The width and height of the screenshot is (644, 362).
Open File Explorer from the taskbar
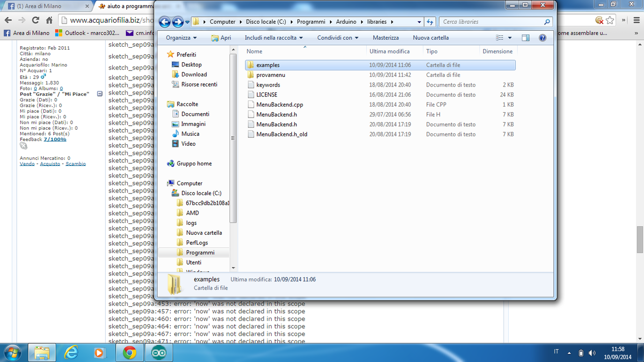click(x=42, y=353)
